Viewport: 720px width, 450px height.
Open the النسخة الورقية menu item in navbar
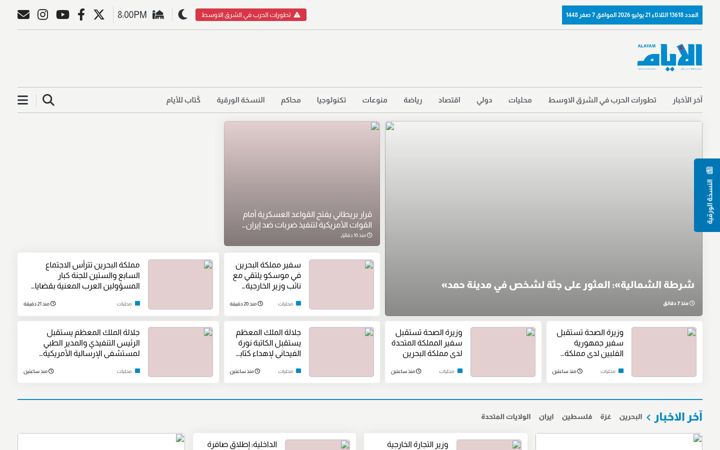tap(241, 100)
